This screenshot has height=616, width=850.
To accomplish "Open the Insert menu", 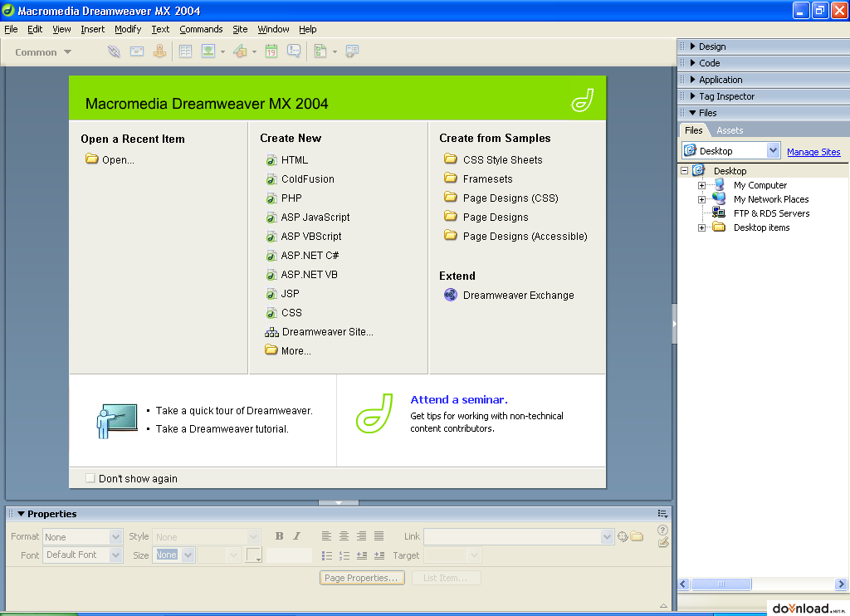I will pos(93,29).
